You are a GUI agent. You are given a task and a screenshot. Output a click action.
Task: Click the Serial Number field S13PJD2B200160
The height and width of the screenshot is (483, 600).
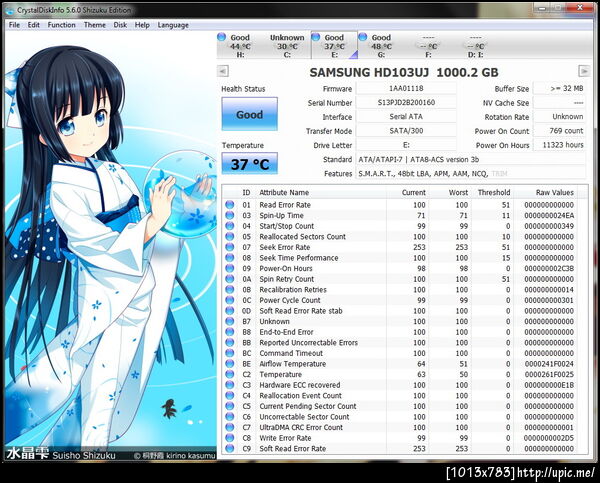406,103
